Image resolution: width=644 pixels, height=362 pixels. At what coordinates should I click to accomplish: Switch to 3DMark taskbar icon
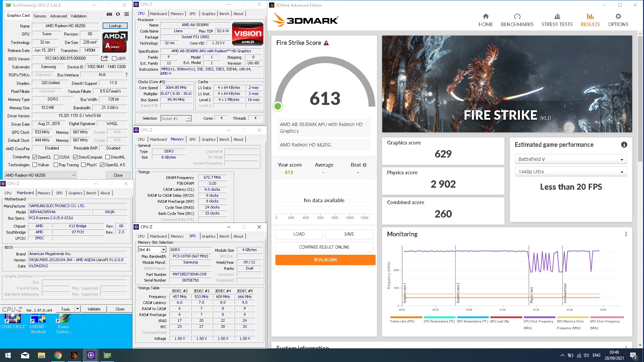[x=74, y=355]
